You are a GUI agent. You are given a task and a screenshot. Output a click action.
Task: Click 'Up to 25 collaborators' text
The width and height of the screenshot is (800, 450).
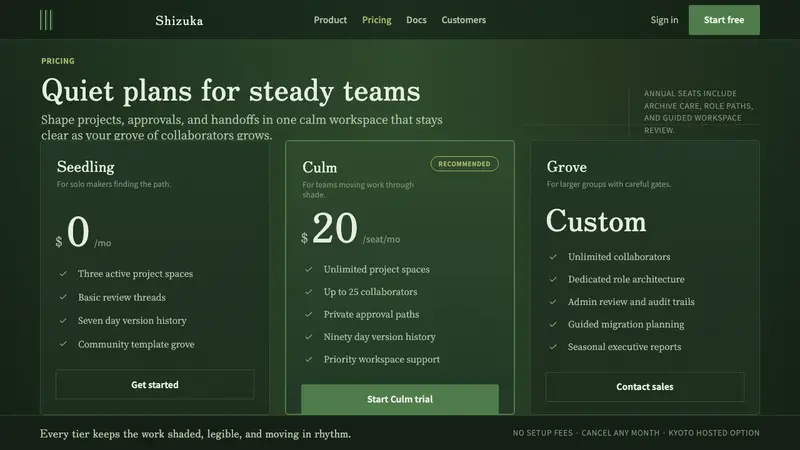point(370,292)
